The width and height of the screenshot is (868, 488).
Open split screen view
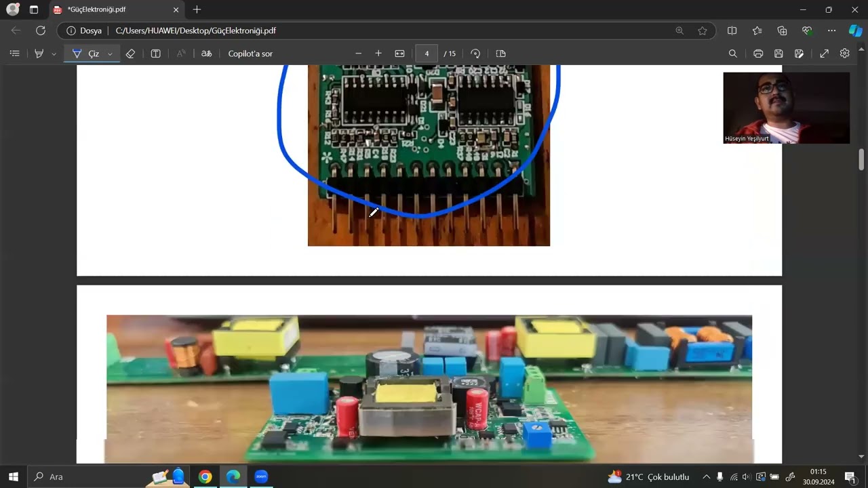point(732,30)
